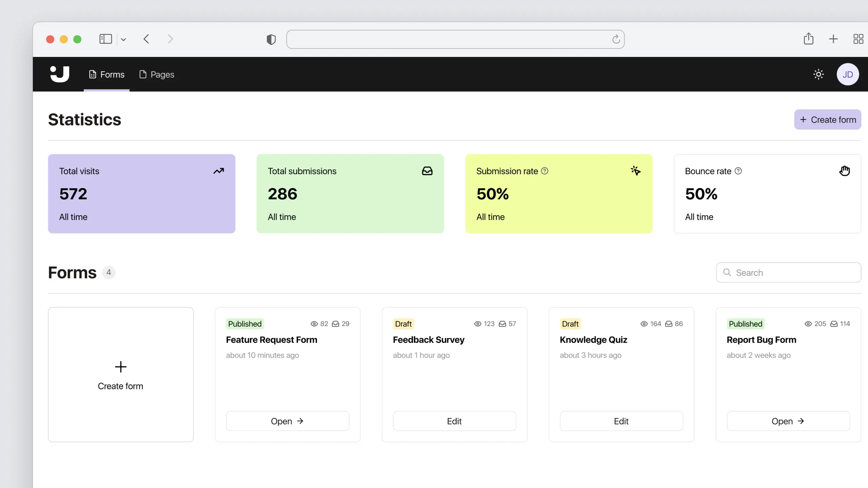Expand the sidebar dropdown chevron
The width and height of the screenshot is (868, 488).
tap(123, 40)
